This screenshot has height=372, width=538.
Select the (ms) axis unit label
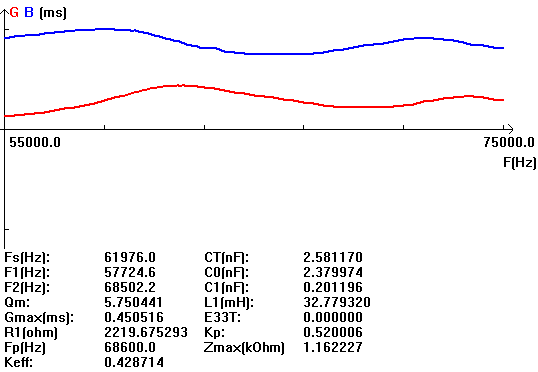pyautogui.click(x=53, y=13)
